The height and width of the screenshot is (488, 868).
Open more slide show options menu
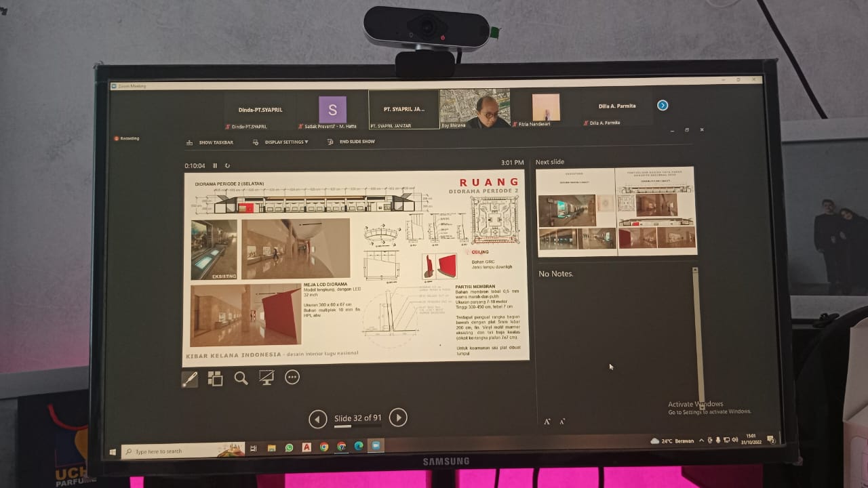point(292,378)
